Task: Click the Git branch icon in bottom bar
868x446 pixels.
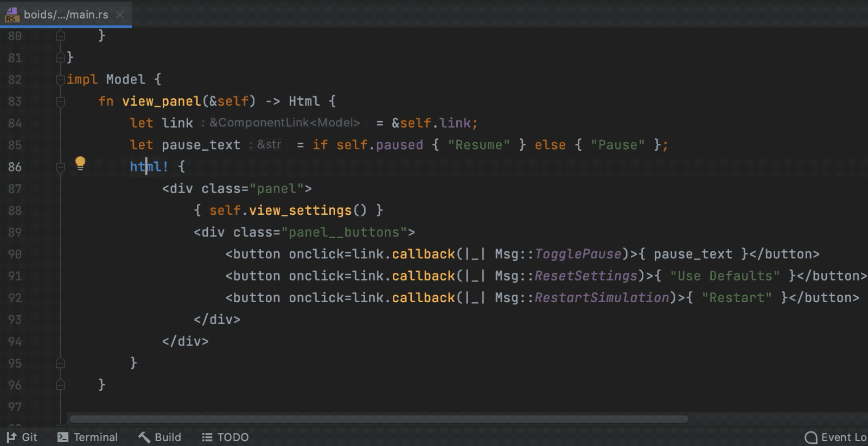Action: click(11, 437)
